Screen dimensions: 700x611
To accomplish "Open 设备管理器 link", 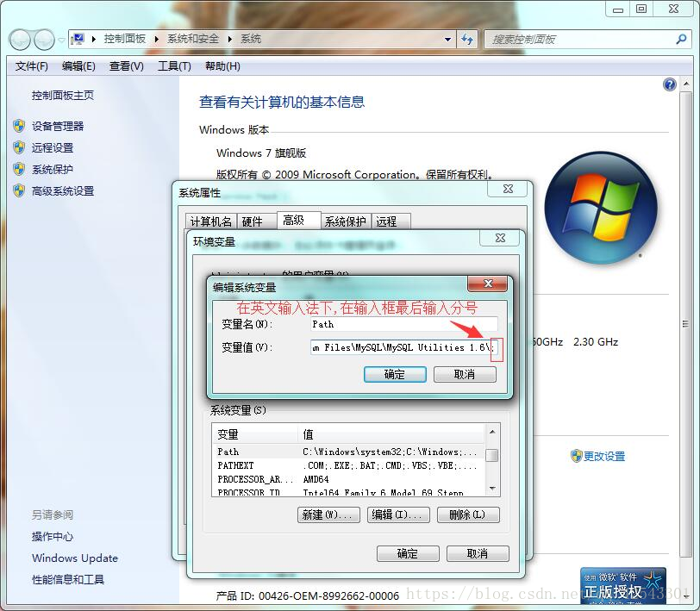I will point(58,127).
